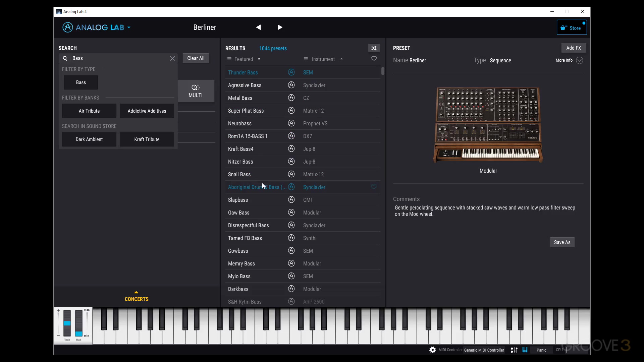Click the mixer sliders icon near Panic button
The width and height of the screenshot is (644, 362).
tap(514, 350)
